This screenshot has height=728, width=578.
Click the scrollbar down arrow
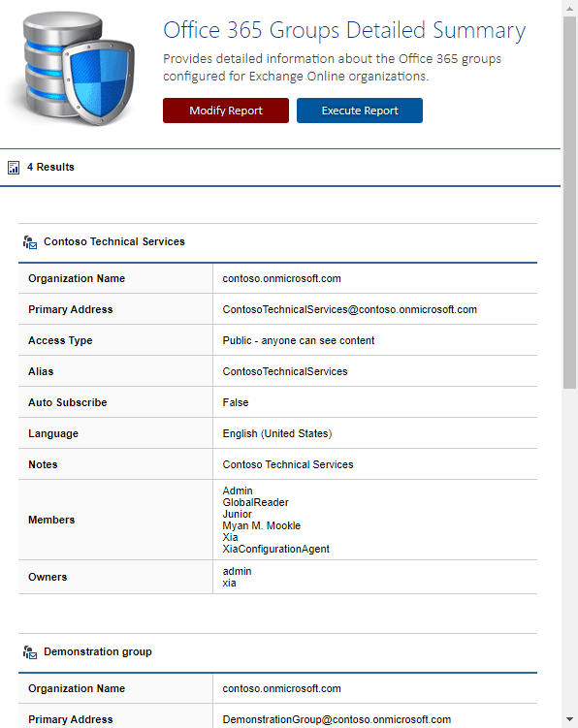point(569,719)
